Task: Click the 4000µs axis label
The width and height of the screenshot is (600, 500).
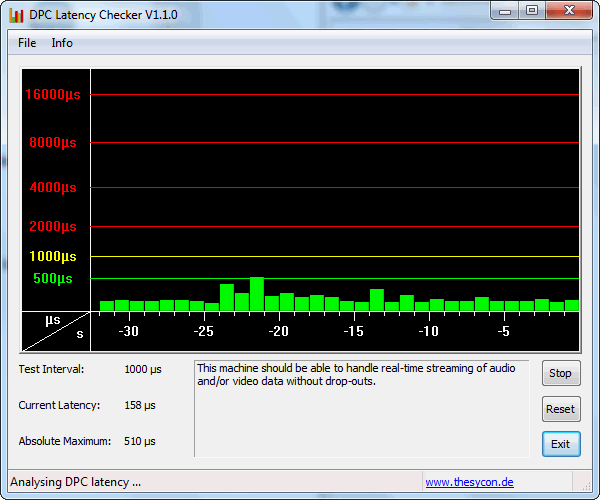Action: (53, 187)
